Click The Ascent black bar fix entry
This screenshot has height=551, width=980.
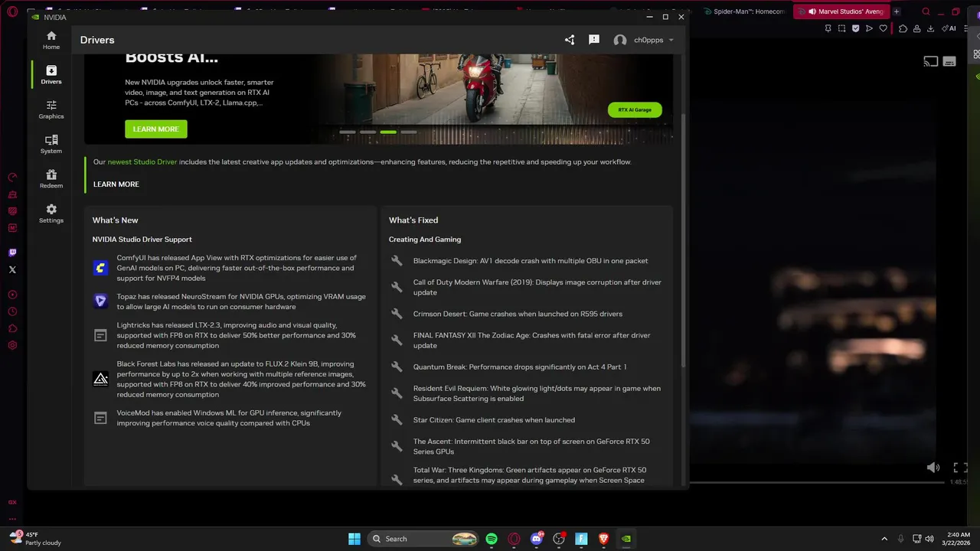coord(531,447)
